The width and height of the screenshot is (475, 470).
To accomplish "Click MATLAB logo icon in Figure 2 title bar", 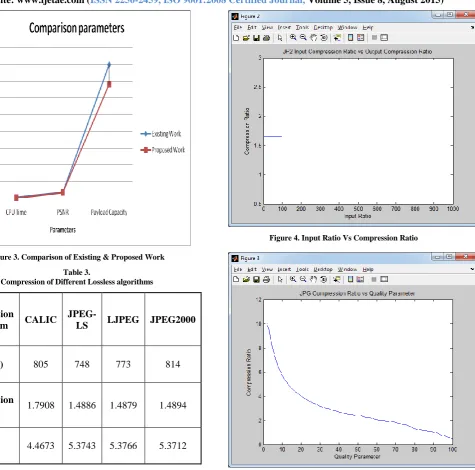I will click(235, 16).
